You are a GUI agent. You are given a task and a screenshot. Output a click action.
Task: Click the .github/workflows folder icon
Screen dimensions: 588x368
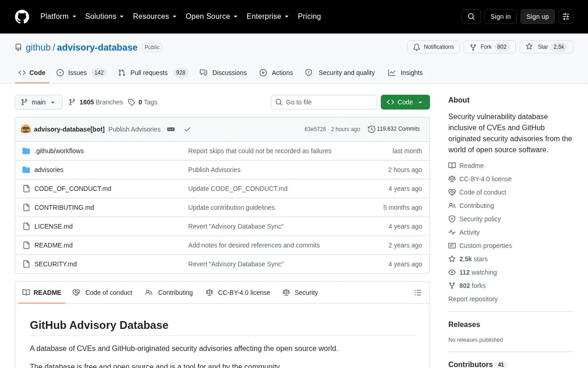click(x=26, y=151)
